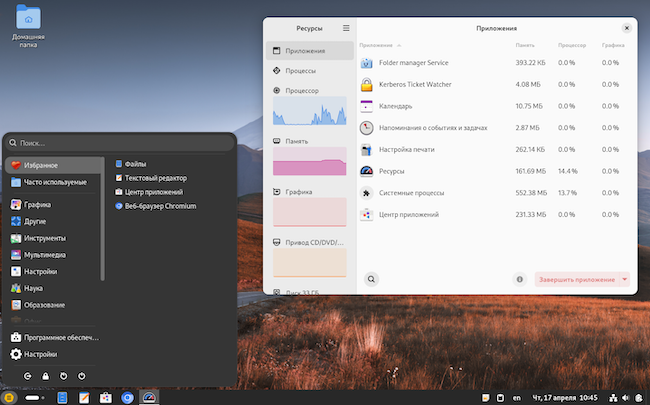
Task: Click the search icon in Resources window
Action: [x=371, y=280]
